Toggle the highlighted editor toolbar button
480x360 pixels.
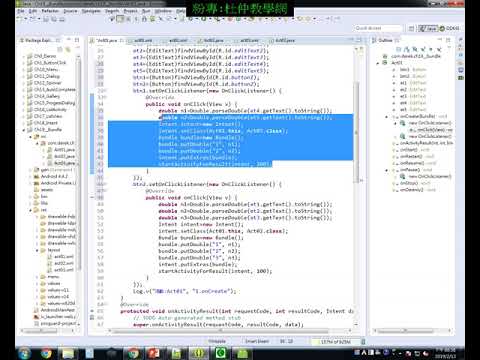click(120, 19)
